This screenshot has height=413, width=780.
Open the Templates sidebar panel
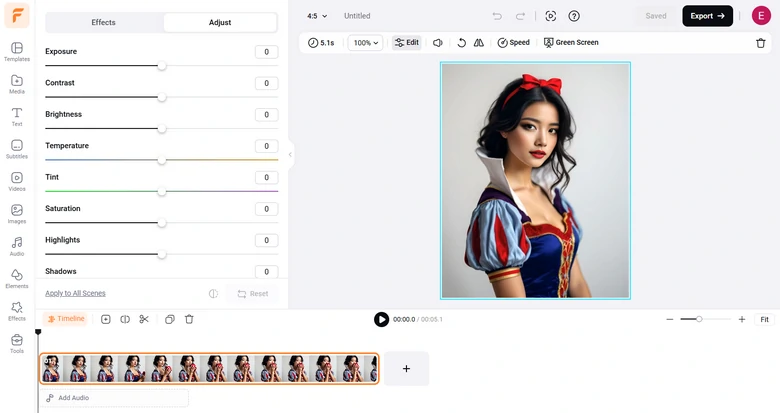[16, 52]
